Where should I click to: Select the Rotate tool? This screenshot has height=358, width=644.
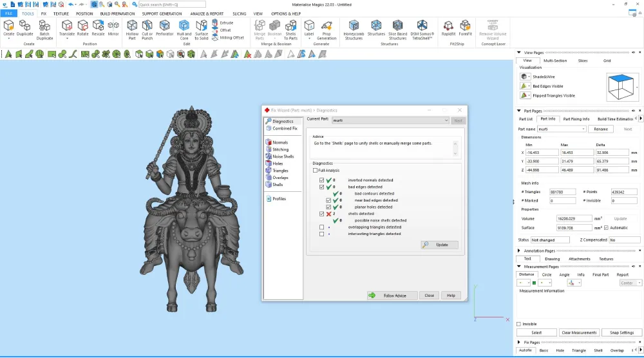click(x=82, y=29)
